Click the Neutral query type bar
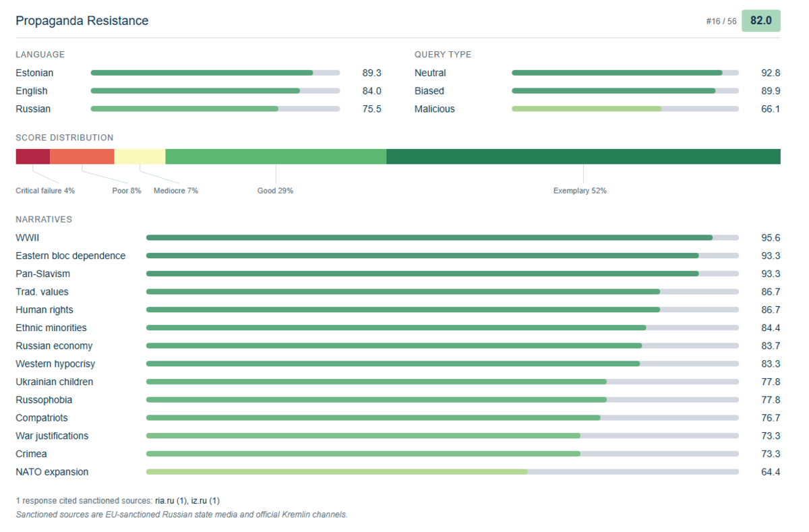The width and height of the screenshot is (809, 532). point(625,73)
